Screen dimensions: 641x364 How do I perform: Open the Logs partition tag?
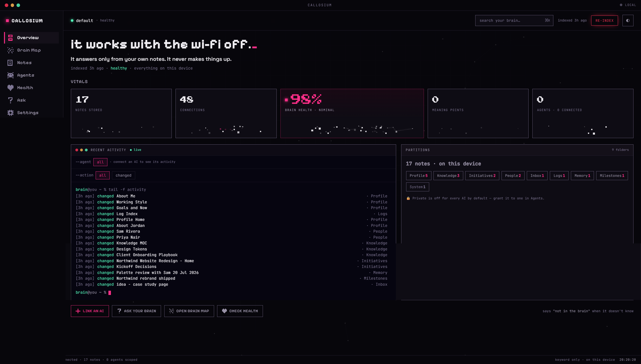pos(559,176)
